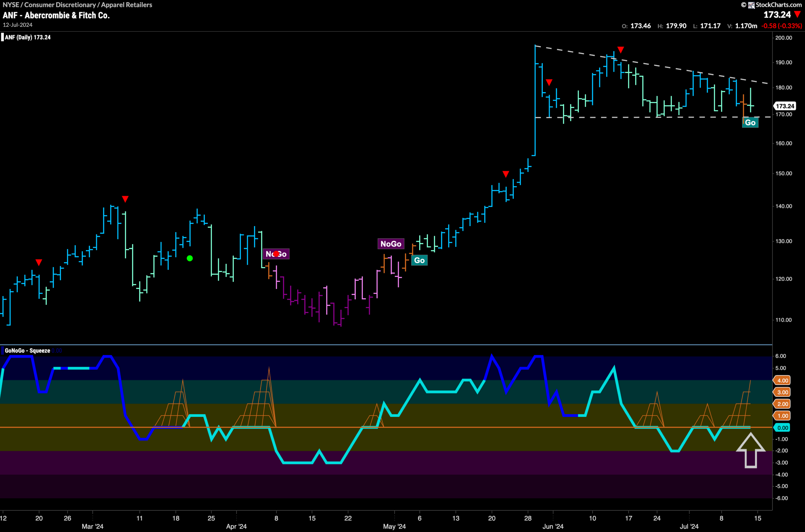Click the 110.00 price axis label

coord(784,320)
